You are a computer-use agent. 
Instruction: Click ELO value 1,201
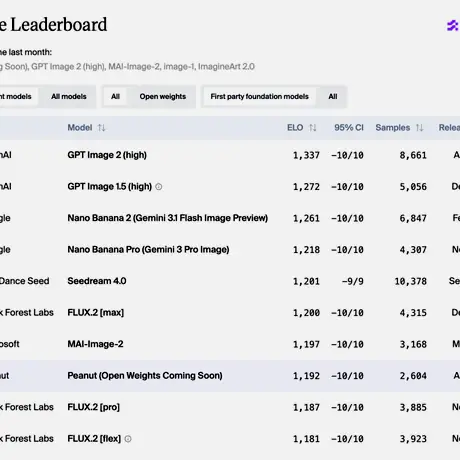pos(306,281)
